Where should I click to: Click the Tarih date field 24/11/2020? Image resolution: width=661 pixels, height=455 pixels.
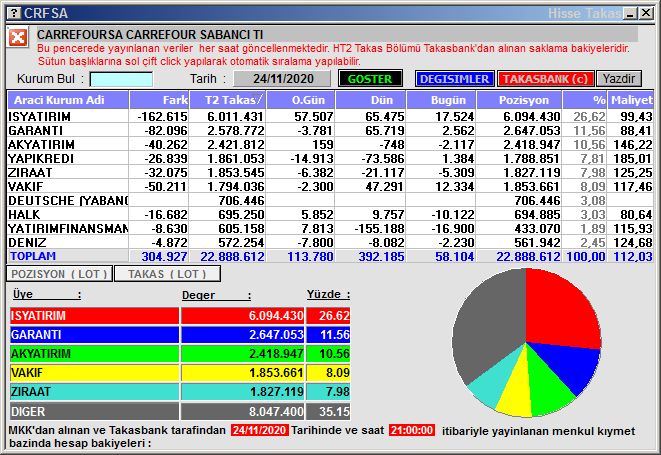282,79
